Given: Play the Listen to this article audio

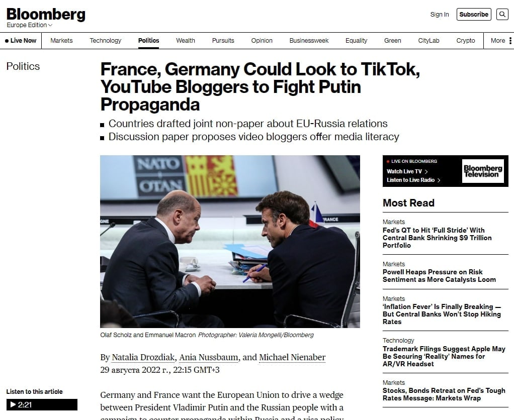Looking at the screenshot, I should click(x=42, y=404).
